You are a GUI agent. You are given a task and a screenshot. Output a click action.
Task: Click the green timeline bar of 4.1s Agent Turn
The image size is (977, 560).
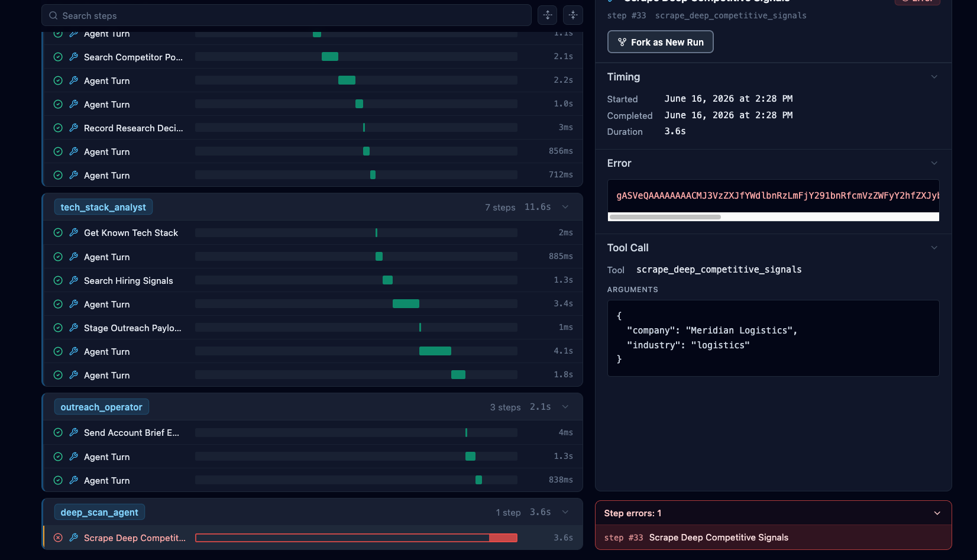click(435, 351)
